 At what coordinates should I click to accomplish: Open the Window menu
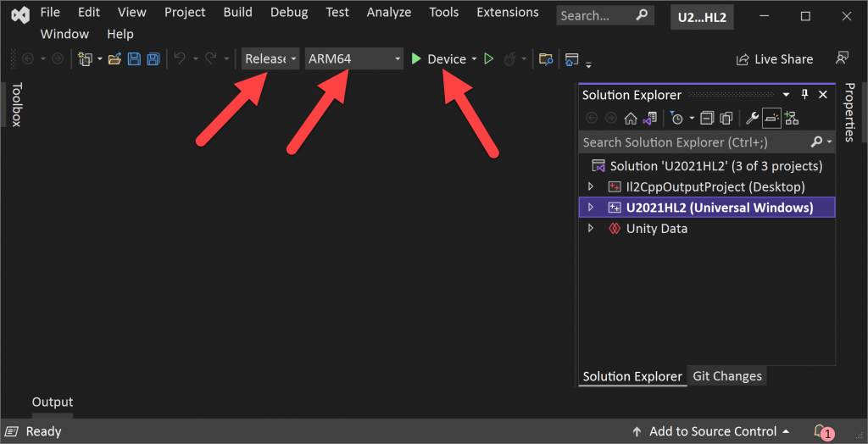point(64,35)
